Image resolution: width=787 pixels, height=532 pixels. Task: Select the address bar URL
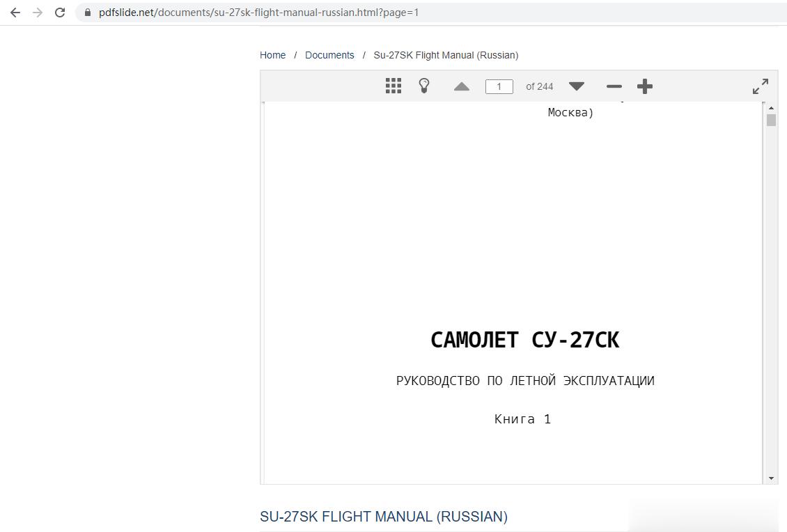coord(258,13)
